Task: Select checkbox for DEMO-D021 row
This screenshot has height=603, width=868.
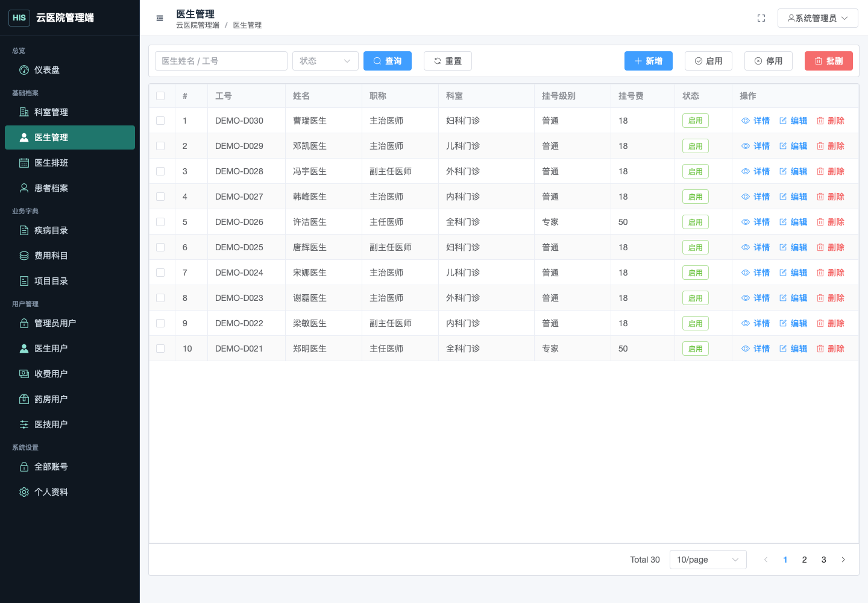Action: (x=160, y=349)
